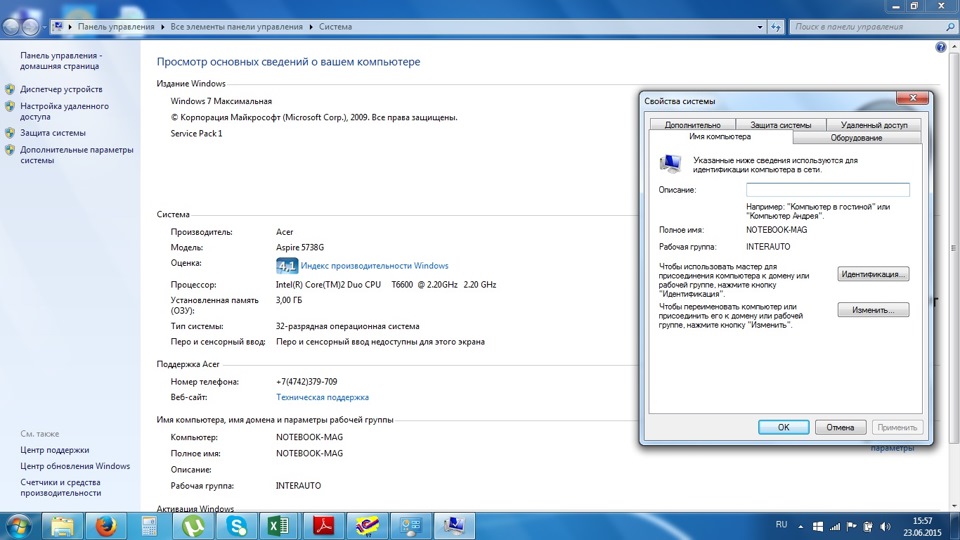Open the help question mark icon
Image resolution: width=960 pixels, height=540 pixels.
[x=940, y=47]
